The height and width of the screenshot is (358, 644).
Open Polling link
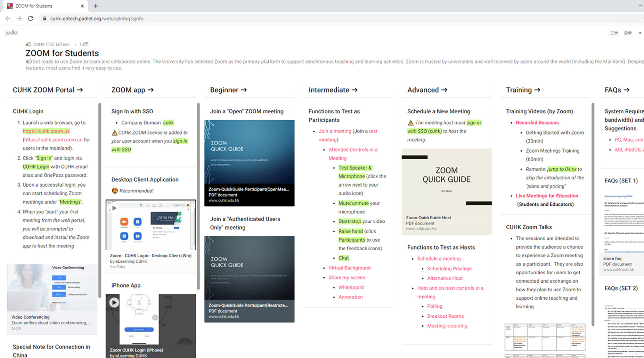pyautogui.click(x=435, y=307)
